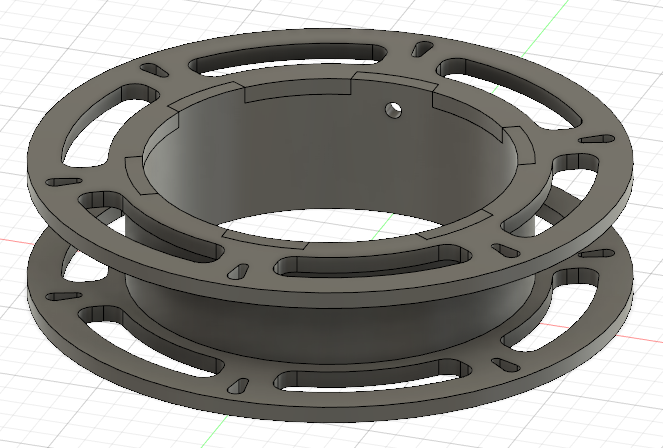
Task: Select the small round hole in hub wall
Action: 394,110
